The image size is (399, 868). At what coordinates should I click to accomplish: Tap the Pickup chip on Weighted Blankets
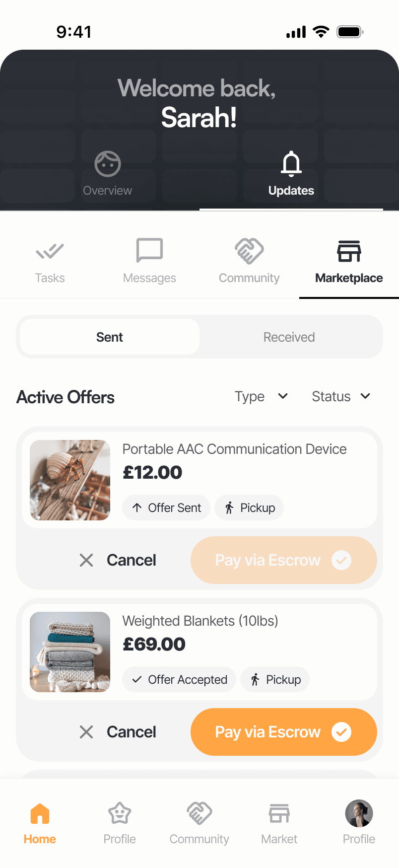(275, 679)
